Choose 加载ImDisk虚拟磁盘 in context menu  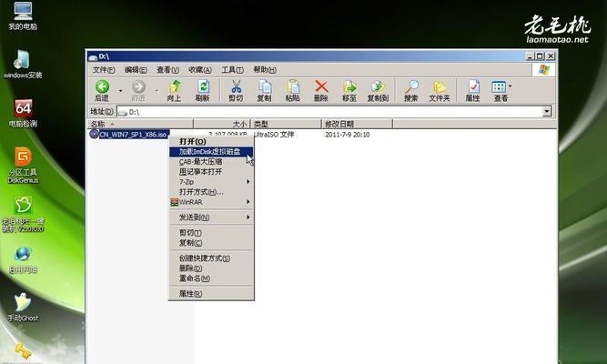(211, 151)
